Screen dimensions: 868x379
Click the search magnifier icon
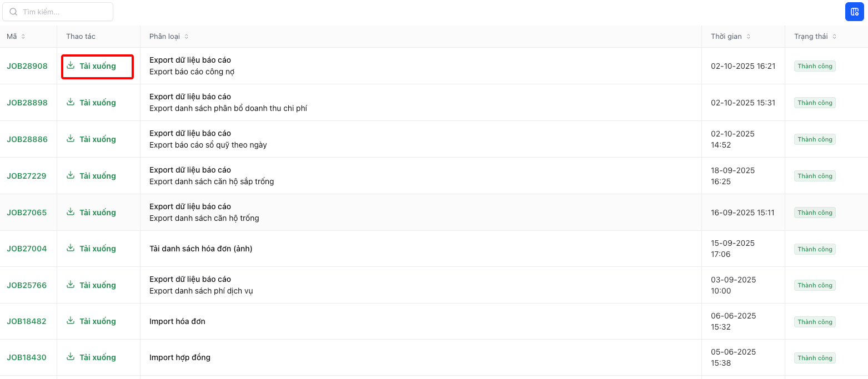14,12
